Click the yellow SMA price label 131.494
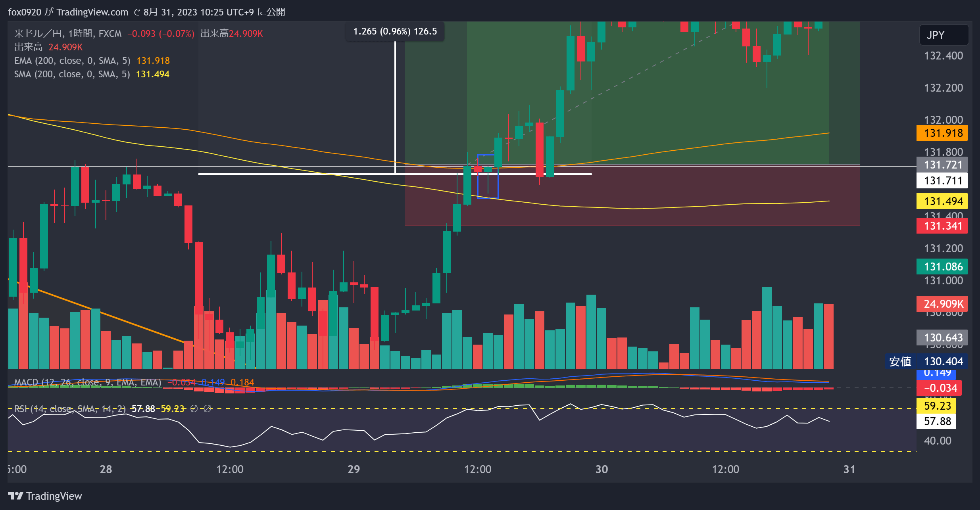This screenshot has height=510, width=980. click(942, 201)
